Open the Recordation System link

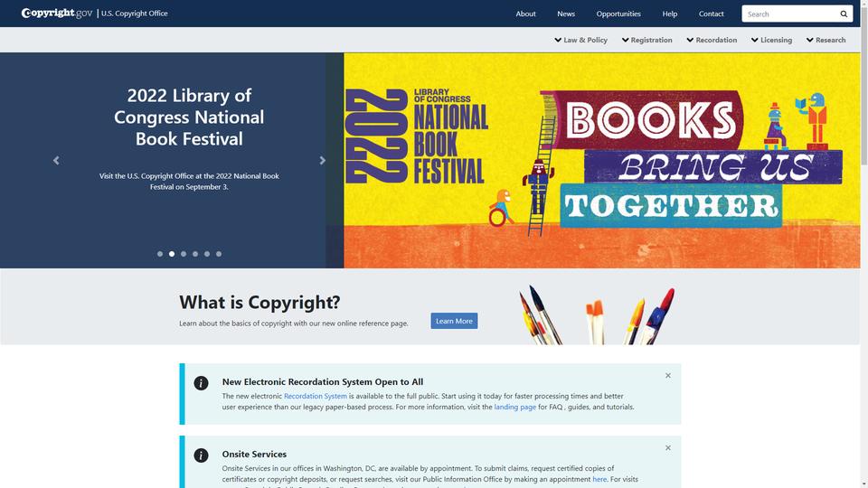tap(316, 396)
